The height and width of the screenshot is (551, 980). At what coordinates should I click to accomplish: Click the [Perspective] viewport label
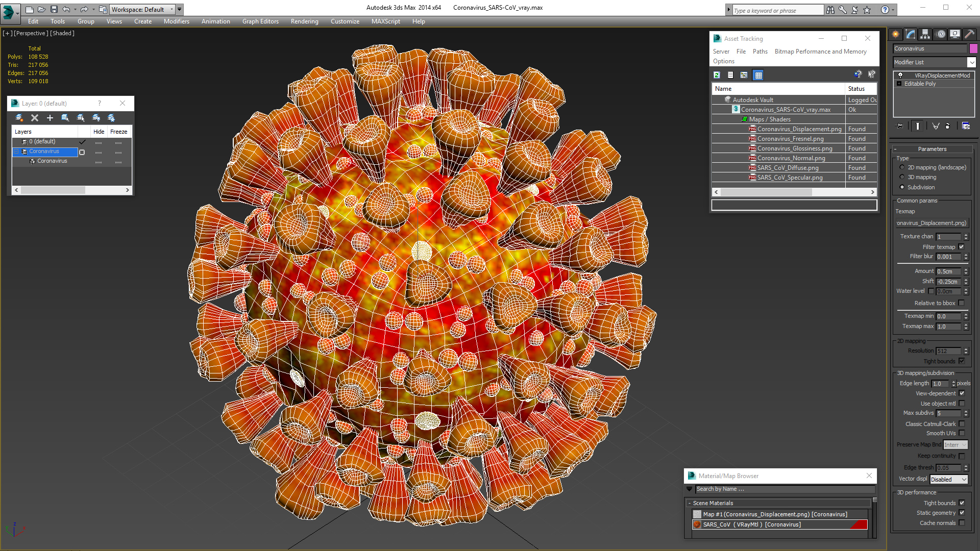pyautogui.click(x=31, y=33)
